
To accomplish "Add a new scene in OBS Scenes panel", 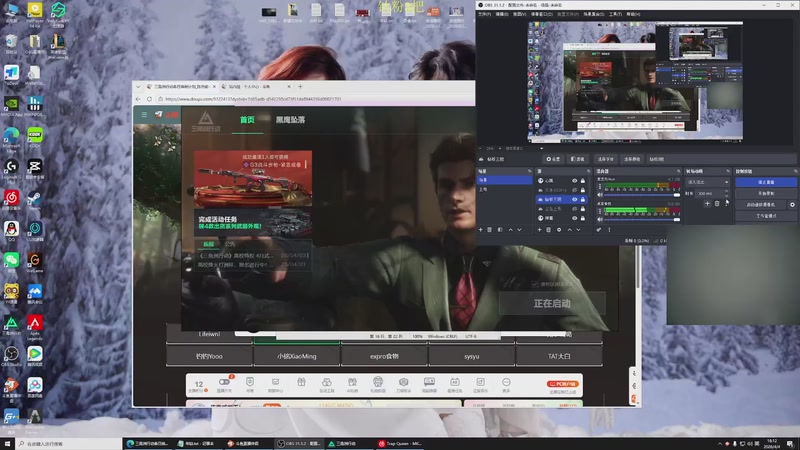I will point(481,230).
